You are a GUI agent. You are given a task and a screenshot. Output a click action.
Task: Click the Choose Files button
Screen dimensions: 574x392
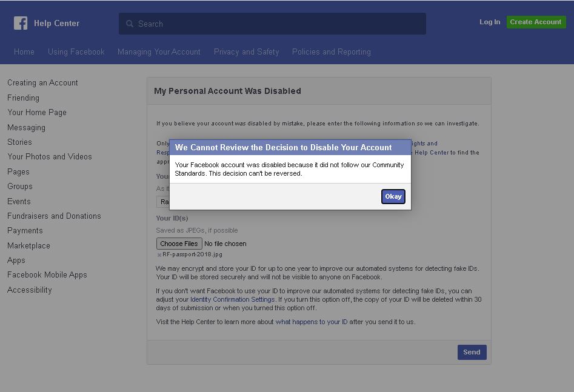coord(179,244)
